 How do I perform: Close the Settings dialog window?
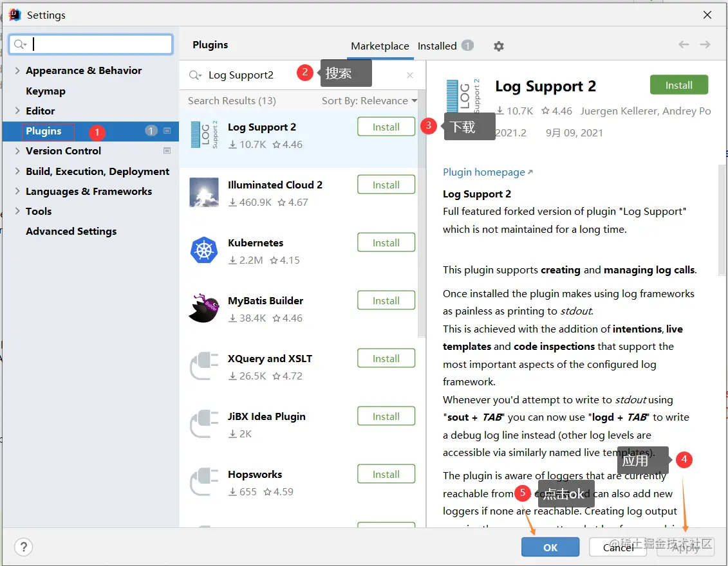pyautogui.click(x=707, y=15)
